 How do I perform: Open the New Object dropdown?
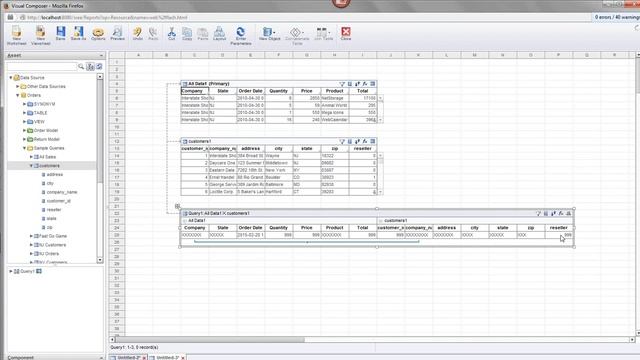click(x=269, y=33)
